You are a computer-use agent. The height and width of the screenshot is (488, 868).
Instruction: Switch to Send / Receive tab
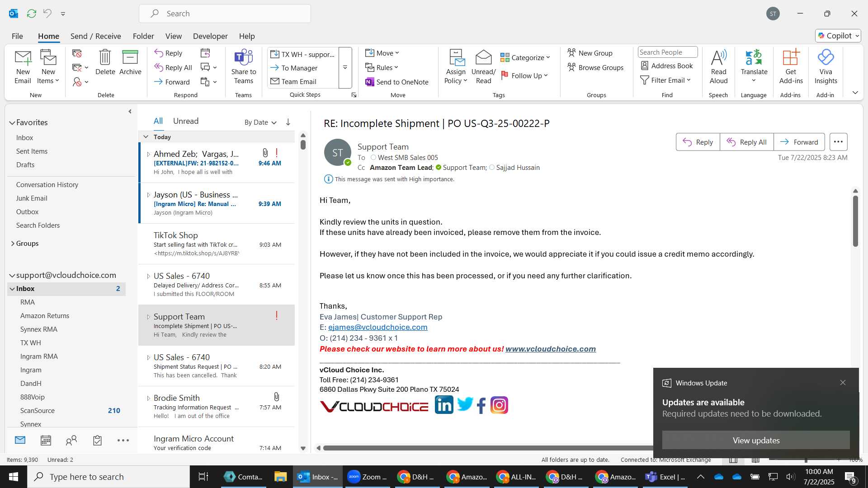[95, 36]
